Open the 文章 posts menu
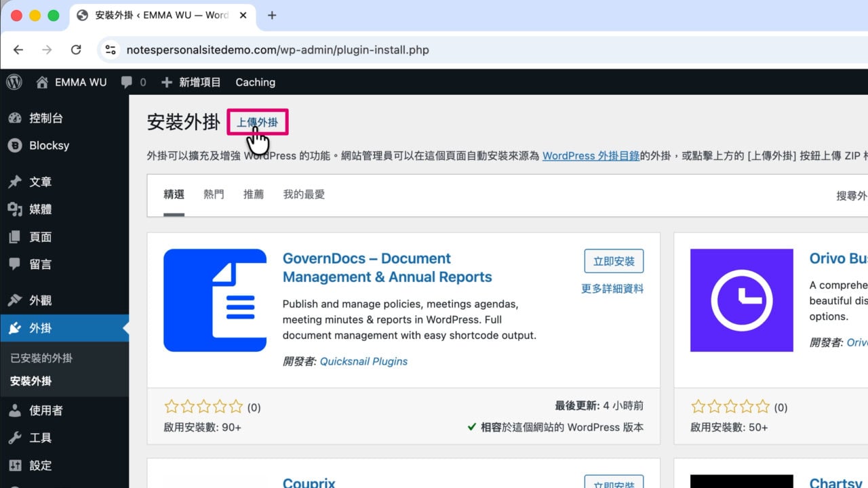 pyautogui.click(x=64, y=182)
